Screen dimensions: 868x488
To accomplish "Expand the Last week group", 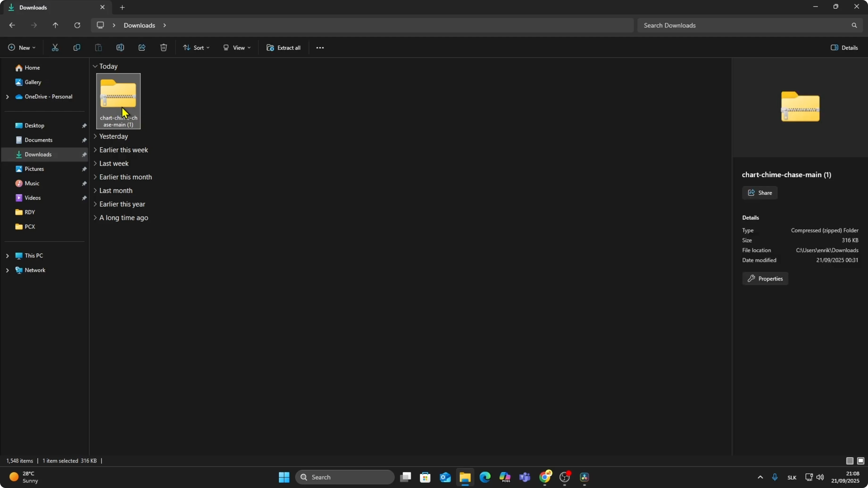I will pyautogui.click(x=95, y=163).
